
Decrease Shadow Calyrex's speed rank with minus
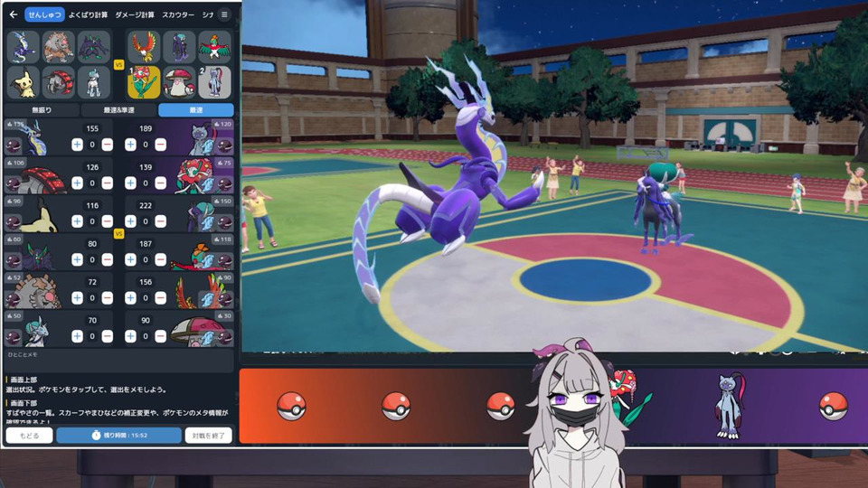click(161, 221)
